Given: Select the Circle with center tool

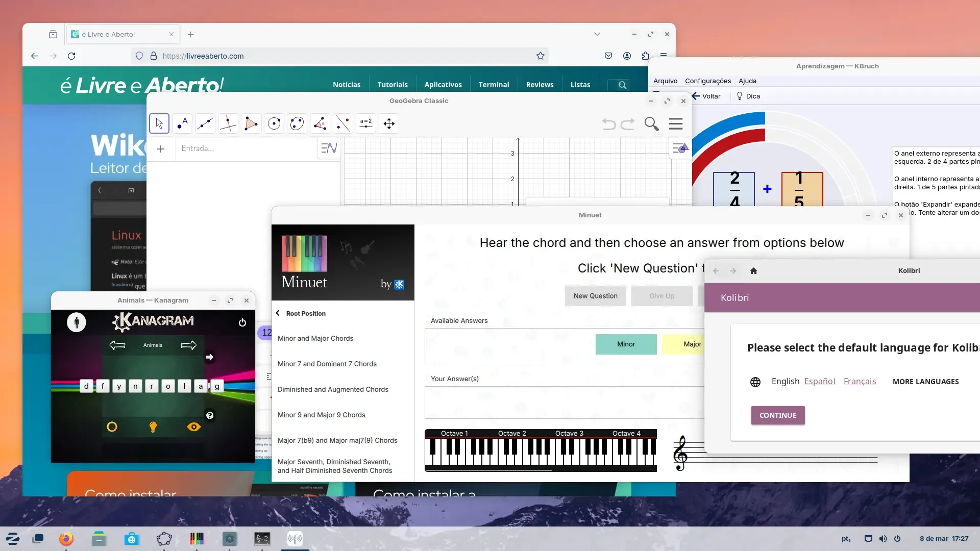Looking at the screenshot, I should click(274, 123).
